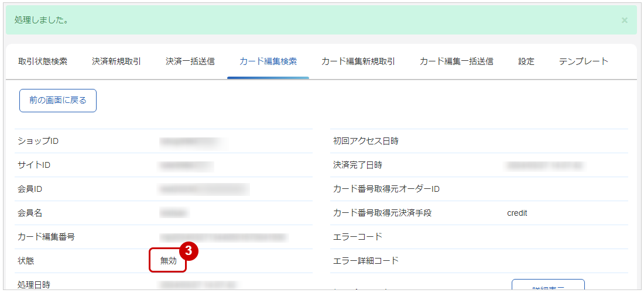Screen dimensions: 644x293
Task: Click the credit value
Action: click(x=517, y=213)
